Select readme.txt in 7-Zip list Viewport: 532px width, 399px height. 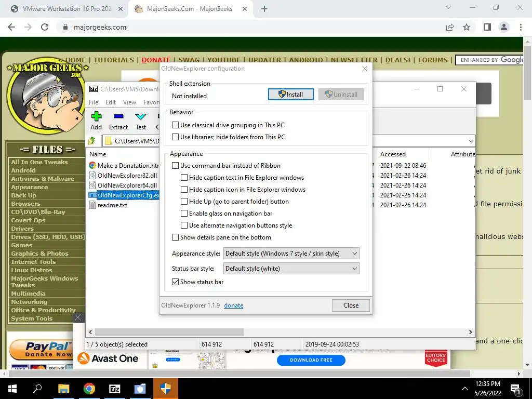point(112,205)
